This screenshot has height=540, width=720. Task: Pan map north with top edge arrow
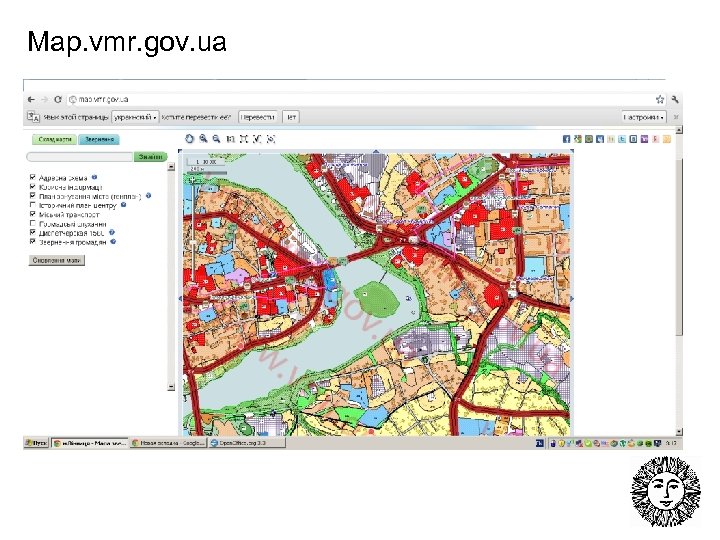(376, 151)
